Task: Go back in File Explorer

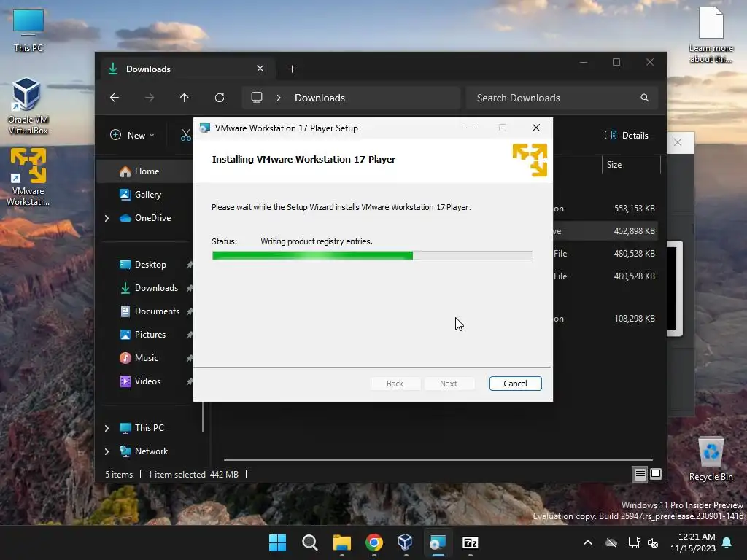Action: pos(115,98)
